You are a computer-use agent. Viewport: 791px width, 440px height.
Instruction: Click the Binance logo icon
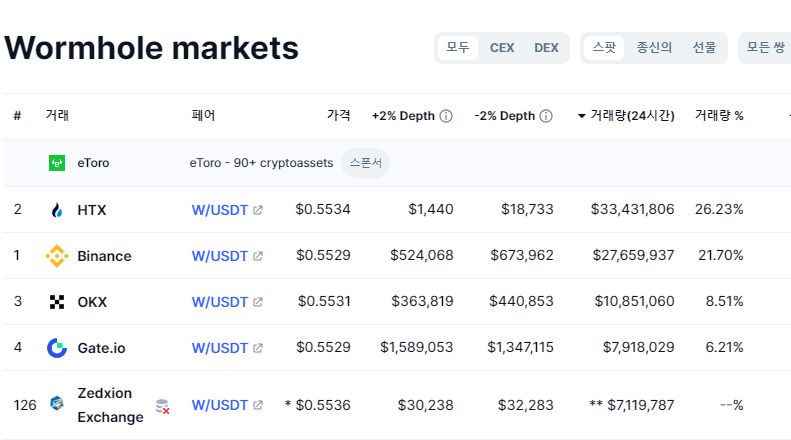[x=57, y=256]
